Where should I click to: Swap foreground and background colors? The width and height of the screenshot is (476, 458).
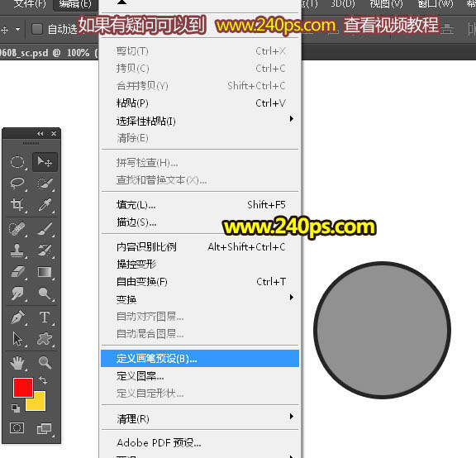[43, 380]
